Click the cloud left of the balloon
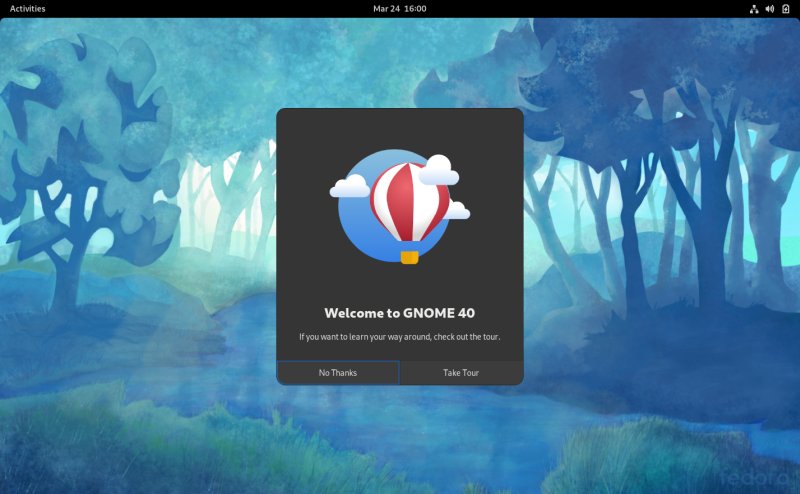This screenshot has height=494, width=800. pos(350,187)
